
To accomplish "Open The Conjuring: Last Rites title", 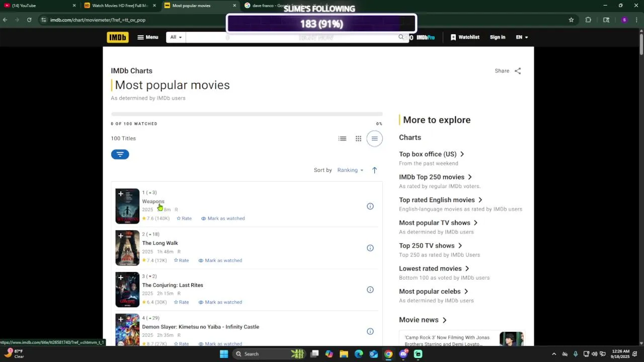I will pyautogui.click(x=173, y=285).
